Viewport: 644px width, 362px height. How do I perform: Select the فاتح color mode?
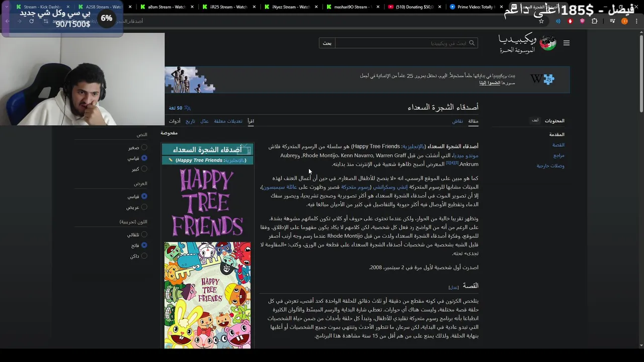pyautogui.click(x=144, y=245)
